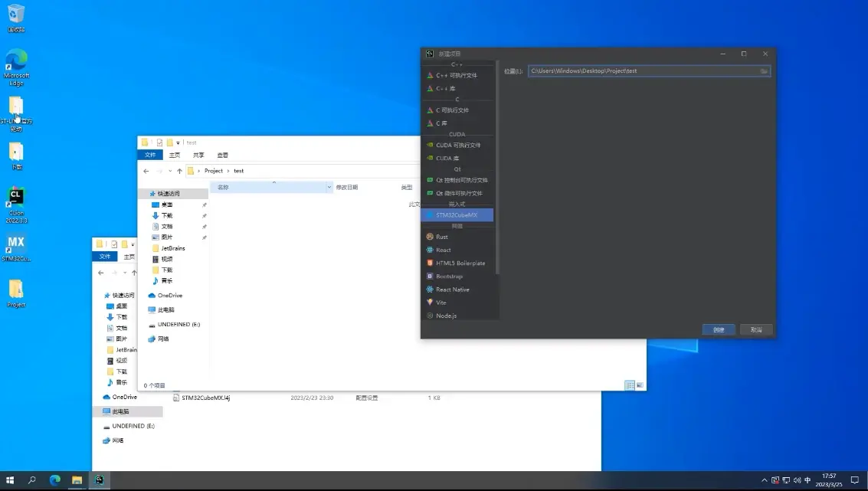Open 文件 tab in the rear explorer window
Image resolution: width=868 pixels, height=491 pixels.
pyautogui.click(x=105, y=257)
